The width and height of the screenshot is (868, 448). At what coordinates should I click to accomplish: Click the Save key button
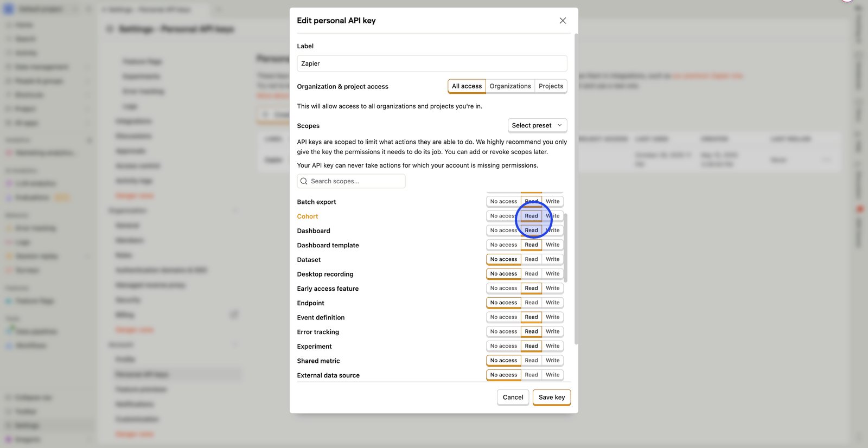[551, 398]
